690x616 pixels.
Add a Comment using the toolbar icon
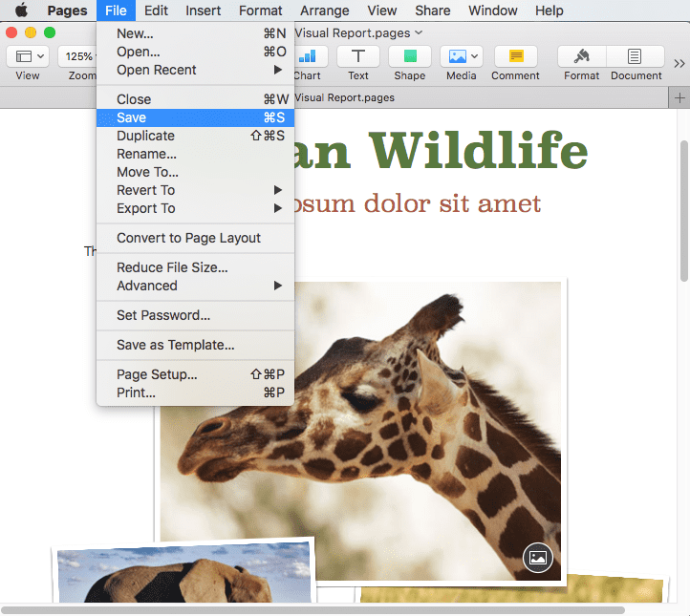515,56
